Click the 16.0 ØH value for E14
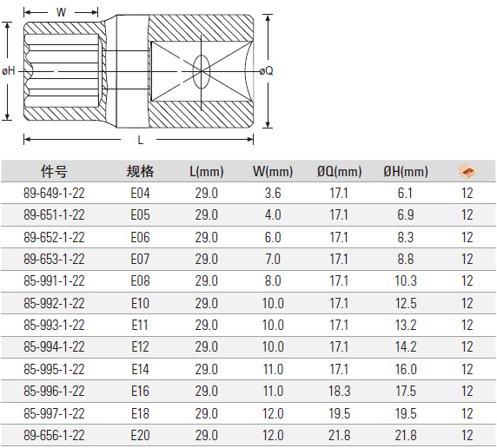The image size is (497, 448). coord(406,369)
